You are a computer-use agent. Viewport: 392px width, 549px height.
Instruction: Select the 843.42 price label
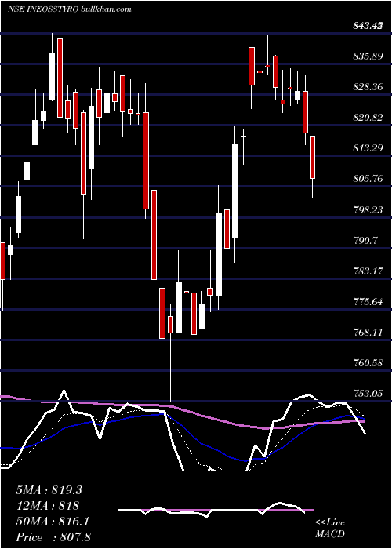(366, 25)
